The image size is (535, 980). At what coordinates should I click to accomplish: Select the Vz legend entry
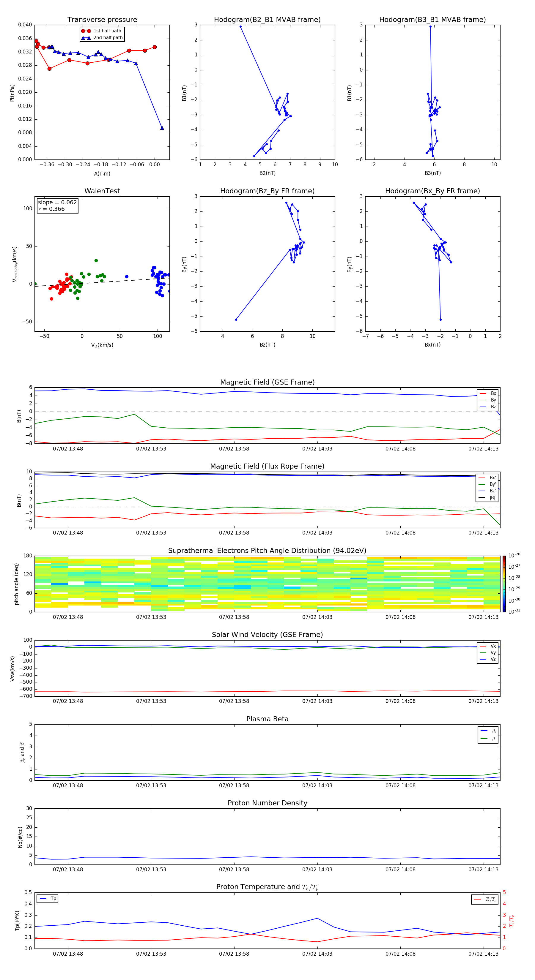coord(488,659)
